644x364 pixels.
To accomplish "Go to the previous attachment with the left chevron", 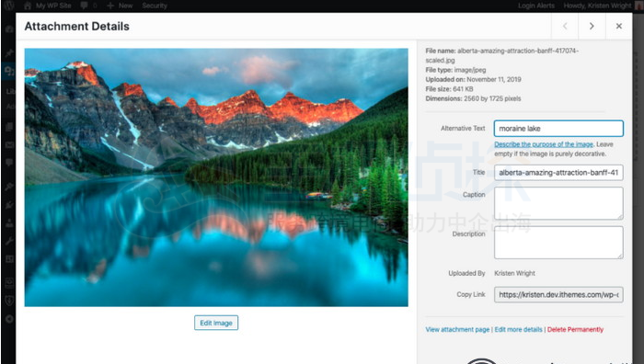I will pos(565,26).
